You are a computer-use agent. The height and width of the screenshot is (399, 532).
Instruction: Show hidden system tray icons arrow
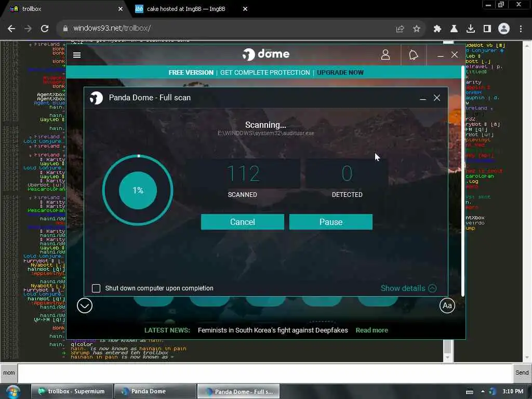click(483, 392)
